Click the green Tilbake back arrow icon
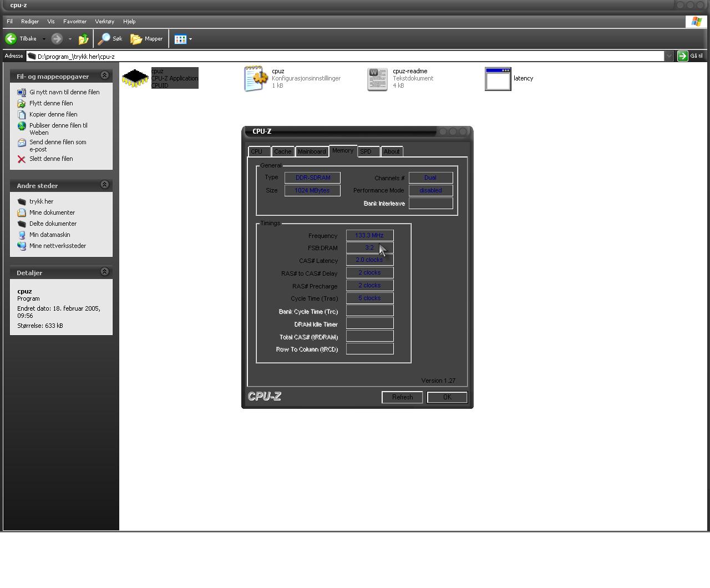 click(11, 39)
